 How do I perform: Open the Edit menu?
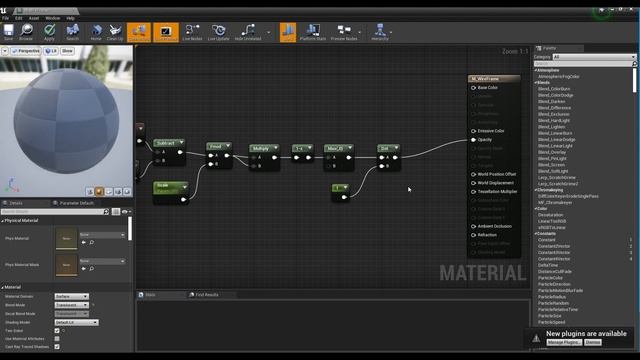click(x=18, y=18)
